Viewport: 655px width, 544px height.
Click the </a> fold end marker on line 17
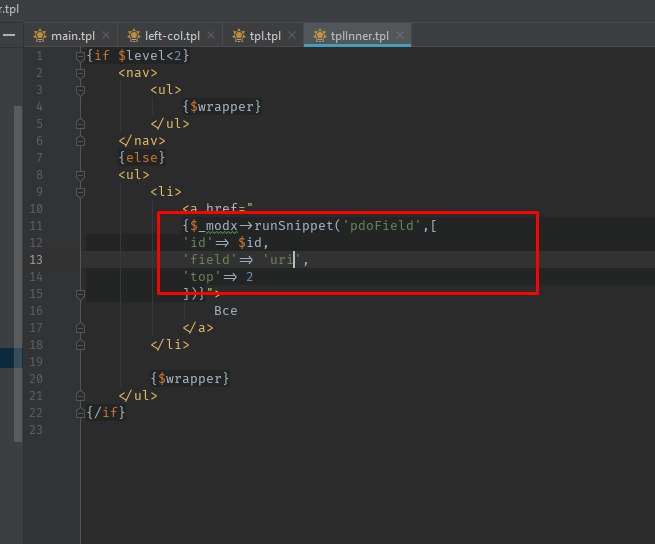click(x=80, y=328)
